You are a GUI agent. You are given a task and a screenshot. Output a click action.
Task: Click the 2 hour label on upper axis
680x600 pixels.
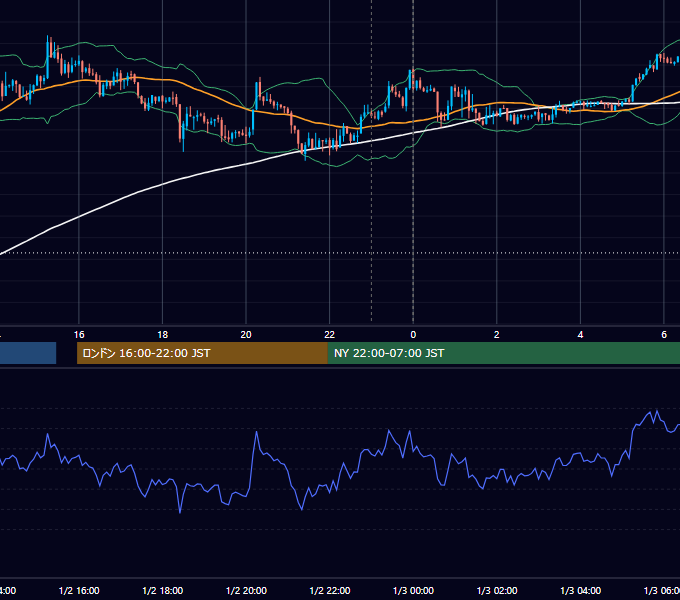point(497,335)
